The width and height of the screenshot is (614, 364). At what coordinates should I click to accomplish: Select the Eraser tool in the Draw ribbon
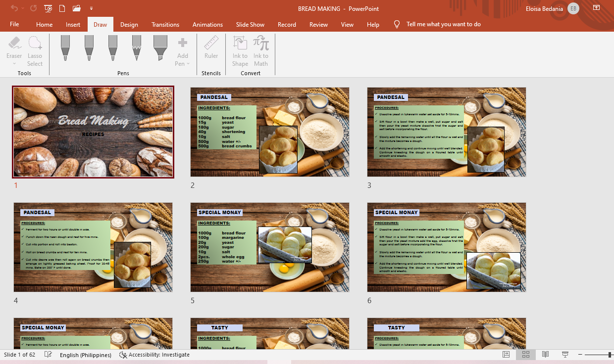pyautogui.click(x=14, y=50)
